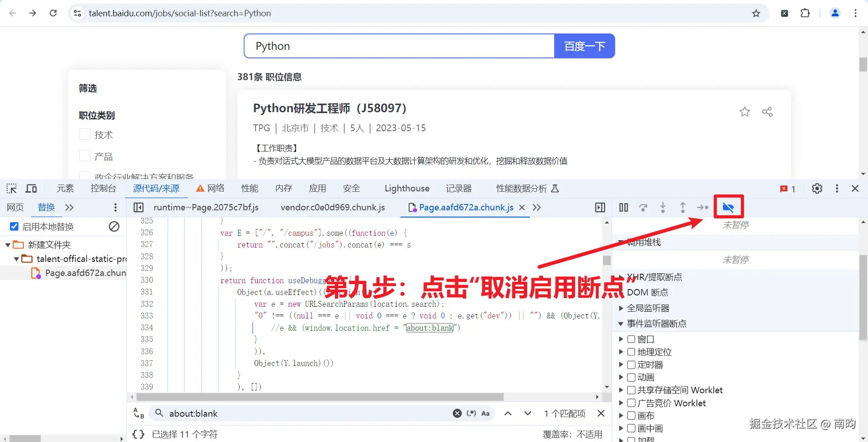Check the 技术 job category filter
868x442 pixels.
(x=84, y=134)
